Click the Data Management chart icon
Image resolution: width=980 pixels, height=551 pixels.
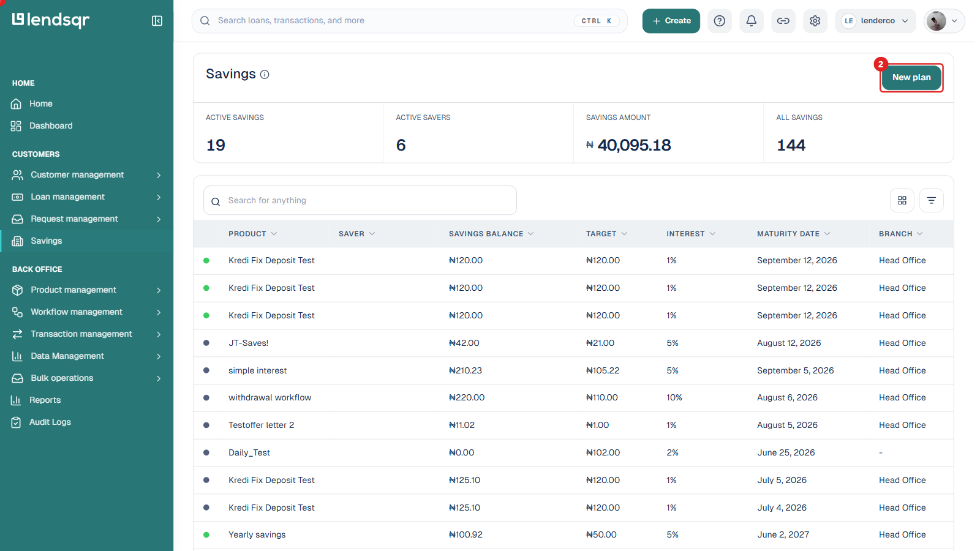[18, 356]
